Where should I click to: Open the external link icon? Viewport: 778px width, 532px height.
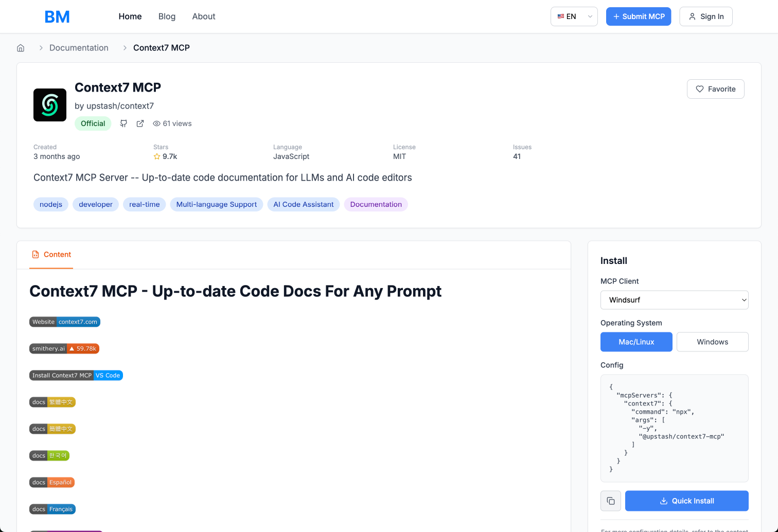[140, 123]
